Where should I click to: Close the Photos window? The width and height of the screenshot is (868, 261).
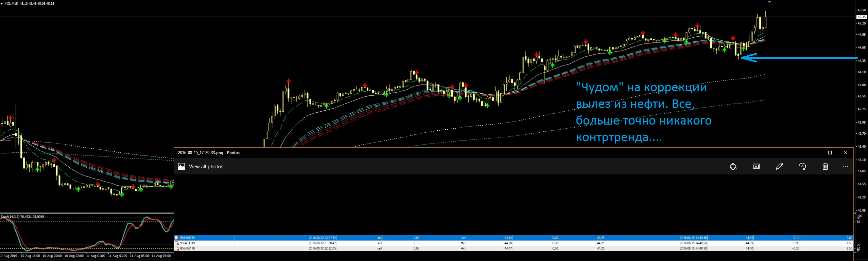(x=846, y=153)
